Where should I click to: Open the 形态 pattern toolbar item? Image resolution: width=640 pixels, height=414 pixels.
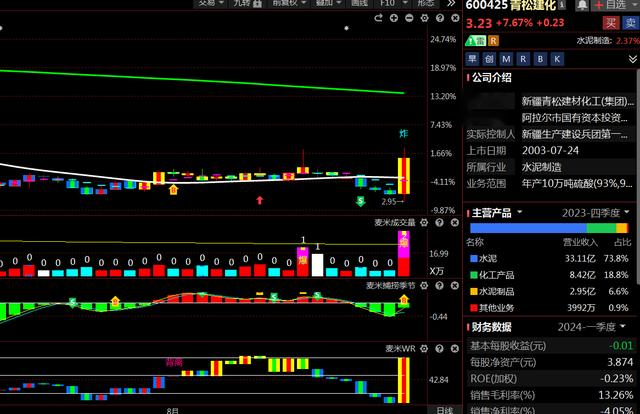coord(425,3)
